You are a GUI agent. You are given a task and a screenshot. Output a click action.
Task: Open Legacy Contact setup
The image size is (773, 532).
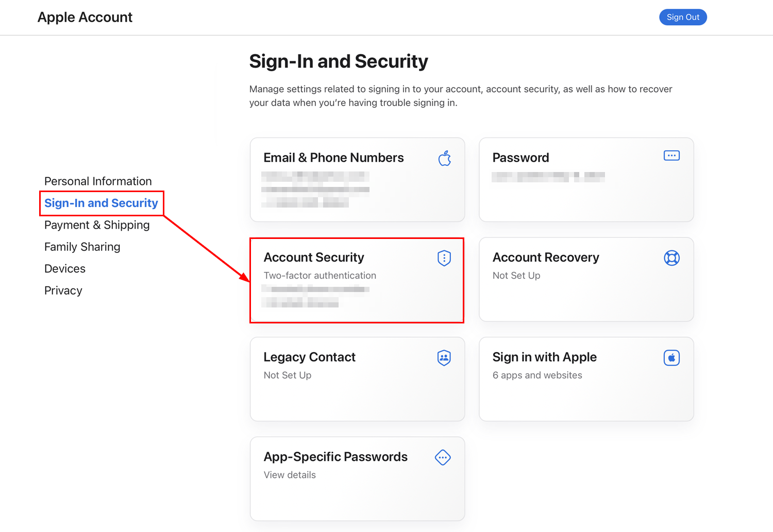pyautogui.click(x=357, y=379)
